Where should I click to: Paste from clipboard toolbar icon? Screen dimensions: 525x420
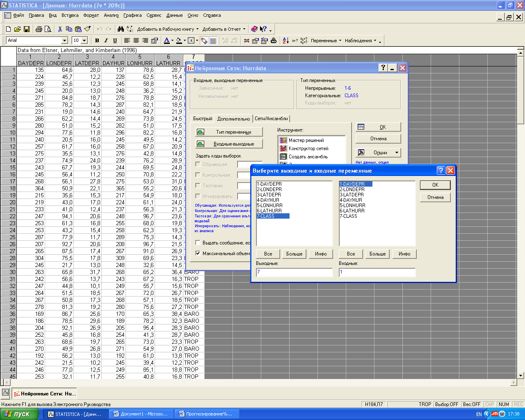(78, 29)
